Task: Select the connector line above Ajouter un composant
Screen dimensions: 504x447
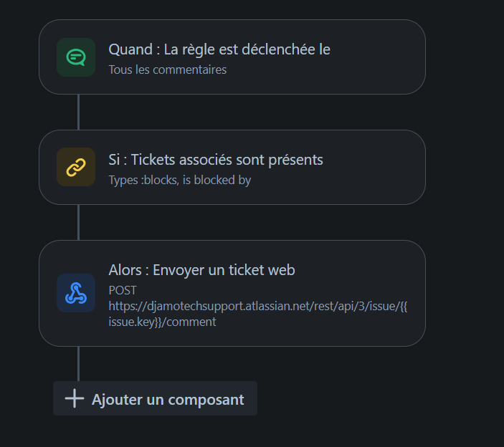Action: [78, 364]
